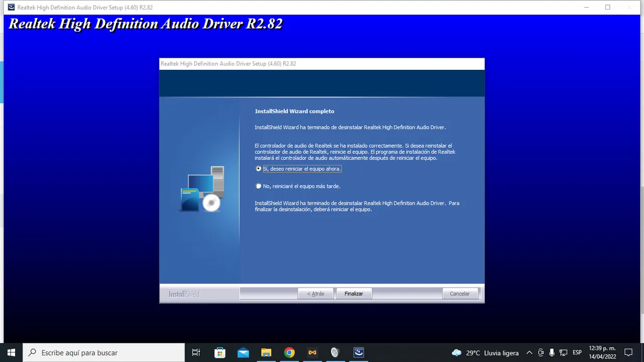This screenshot has height=362, width=644.
Task: Click the taskbar search box
Action: 104,352
